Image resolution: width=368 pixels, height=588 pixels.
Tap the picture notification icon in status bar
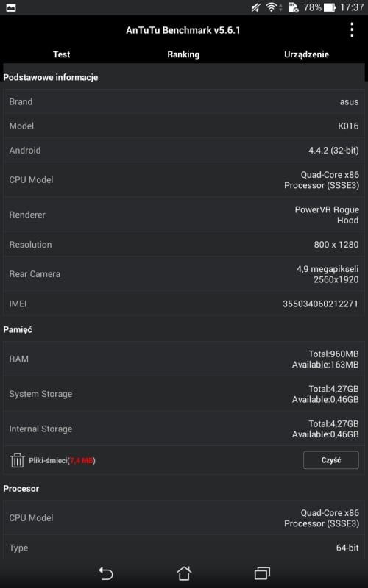pos(11,7)
